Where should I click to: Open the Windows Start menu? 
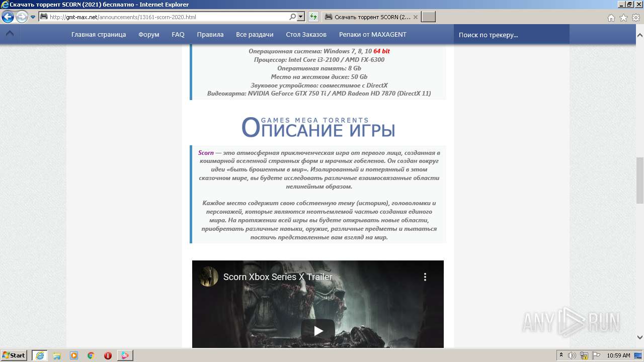[x=14, y=355]
